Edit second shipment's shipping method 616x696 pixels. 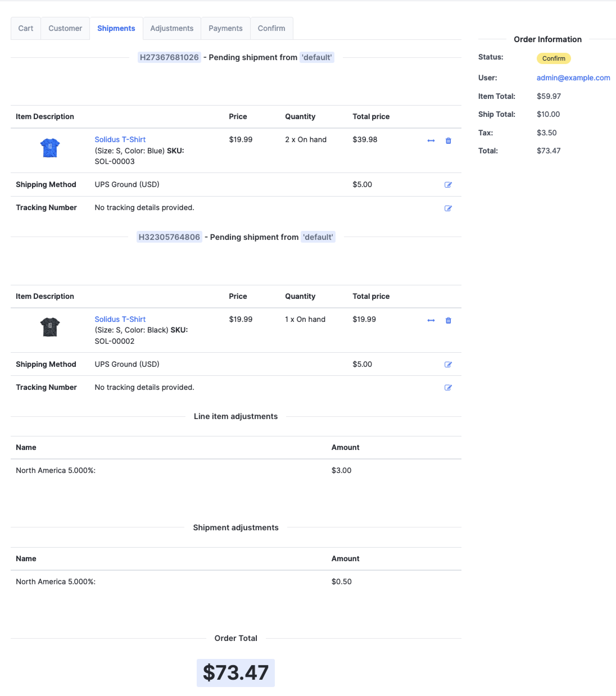[x=448, y=364]
